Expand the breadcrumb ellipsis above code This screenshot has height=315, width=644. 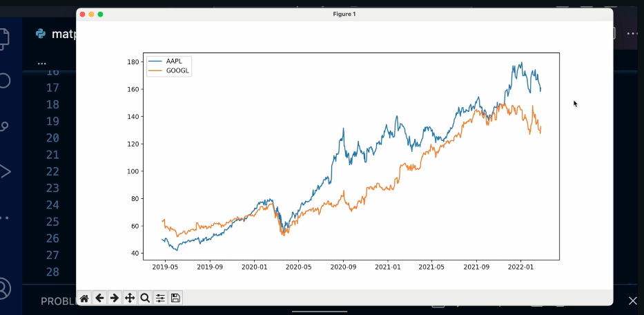pos(41,63)
